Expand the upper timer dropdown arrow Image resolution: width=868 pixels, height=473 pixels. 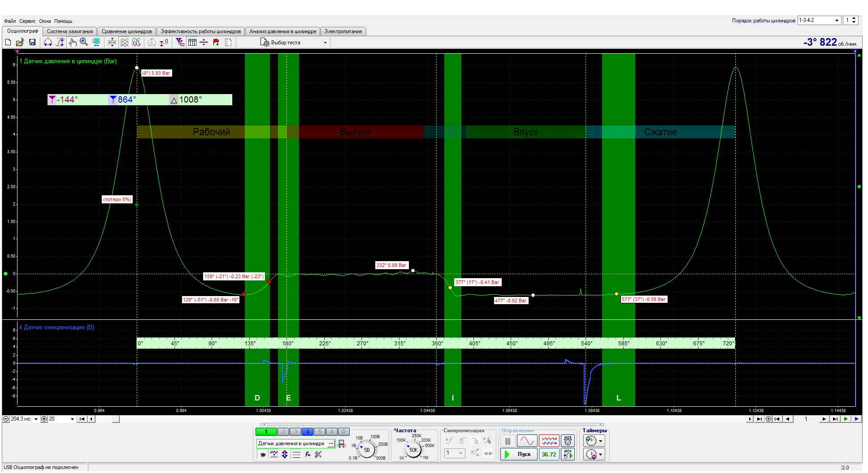(x=600, y=441)
